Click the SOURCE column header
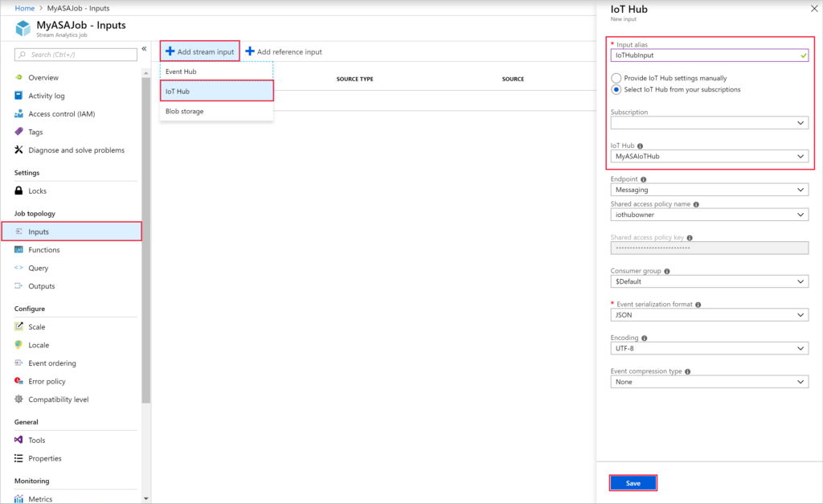Viewport: 823px width, 504px height. [513, 80]
